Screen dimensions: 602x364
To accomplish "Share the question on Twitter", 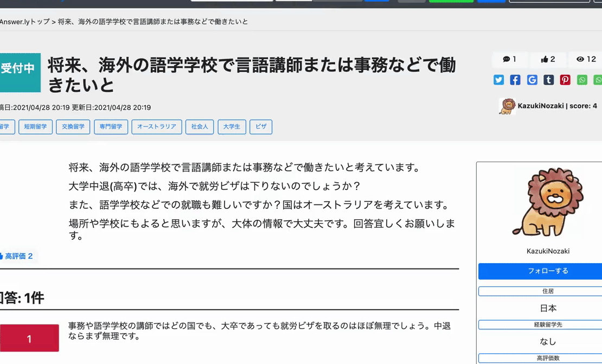I will click(x=498, y=80).
